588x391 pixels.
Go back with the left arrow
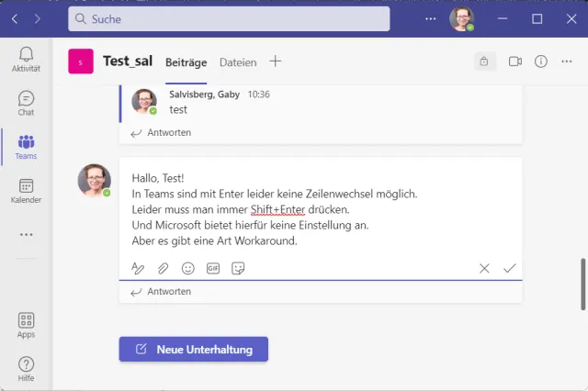pyautogui.click(x=15, y=18)
